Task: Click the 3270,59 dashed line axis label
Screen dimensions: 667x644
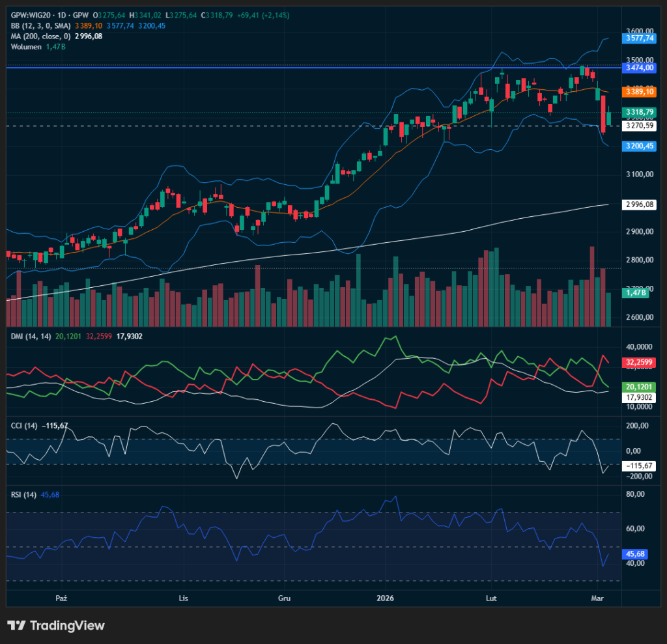Action: (x=639, y=126)
